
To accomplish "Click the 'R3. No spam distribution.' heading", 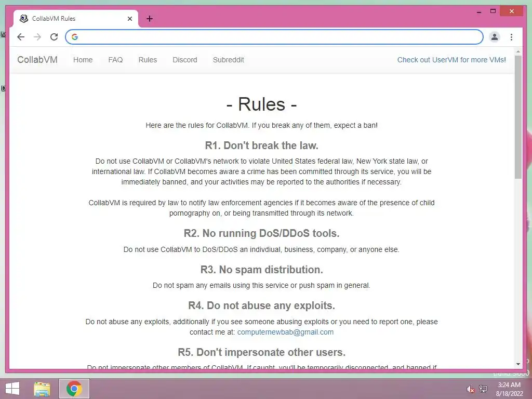I will 262,270.
